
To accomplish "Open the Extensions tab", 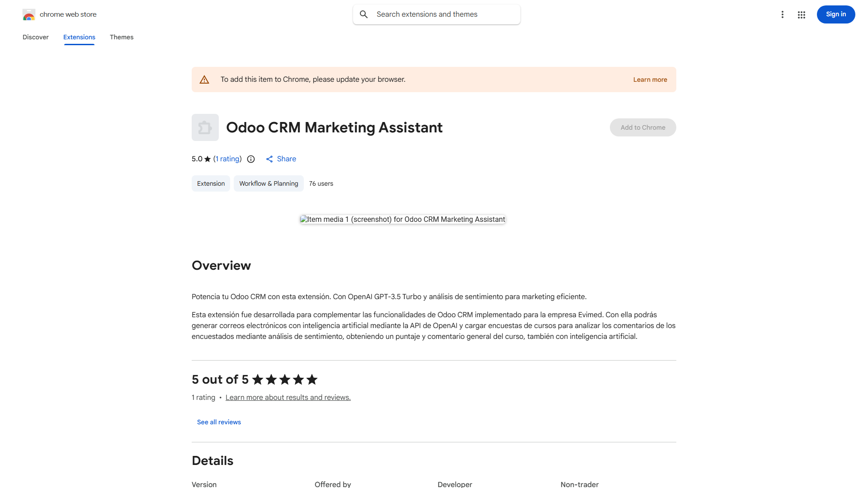I will pos(79,37).
